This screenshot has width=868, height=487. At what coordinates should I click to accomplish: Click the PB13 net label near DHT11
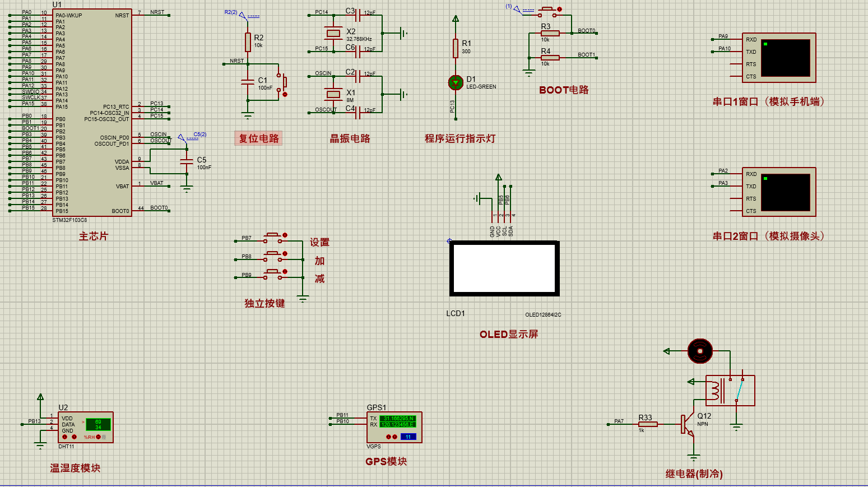(x=35, y=421)
